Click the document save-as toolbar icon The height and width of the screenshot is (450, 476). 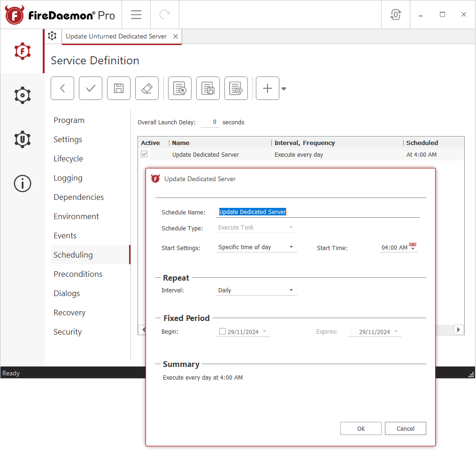(208, 88)
